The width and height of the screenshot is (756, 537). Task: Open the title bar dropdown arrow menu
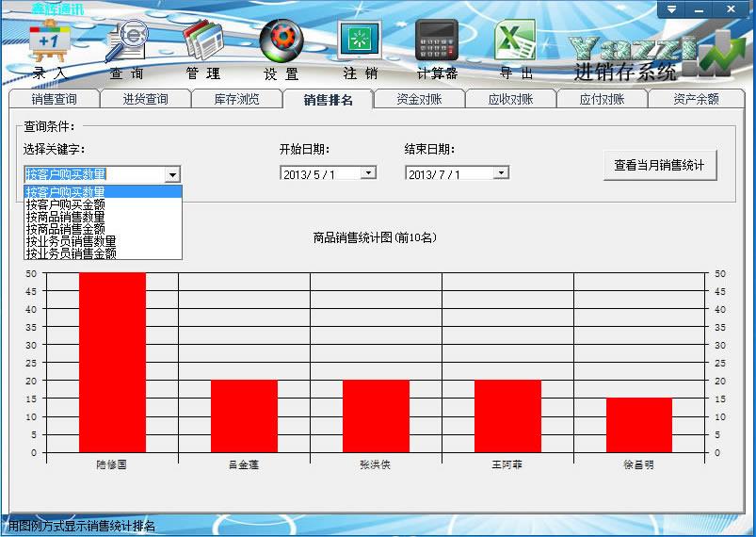click(671, 9)
